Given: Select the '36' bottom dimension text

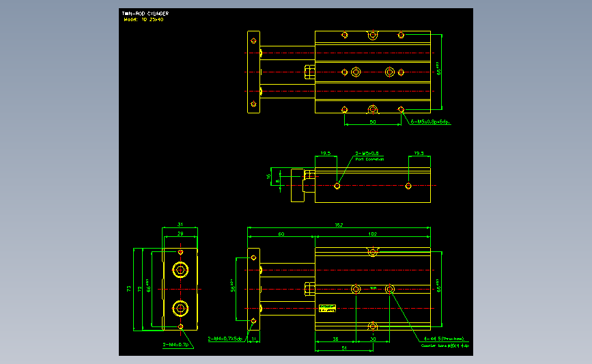Looking at the screenshot, I should click(336, 339).
